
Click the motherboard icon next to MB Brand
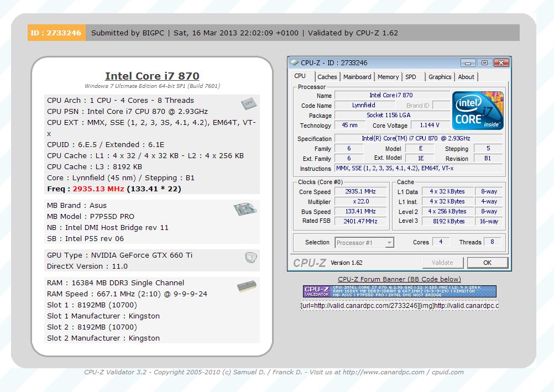pos(245,209)
